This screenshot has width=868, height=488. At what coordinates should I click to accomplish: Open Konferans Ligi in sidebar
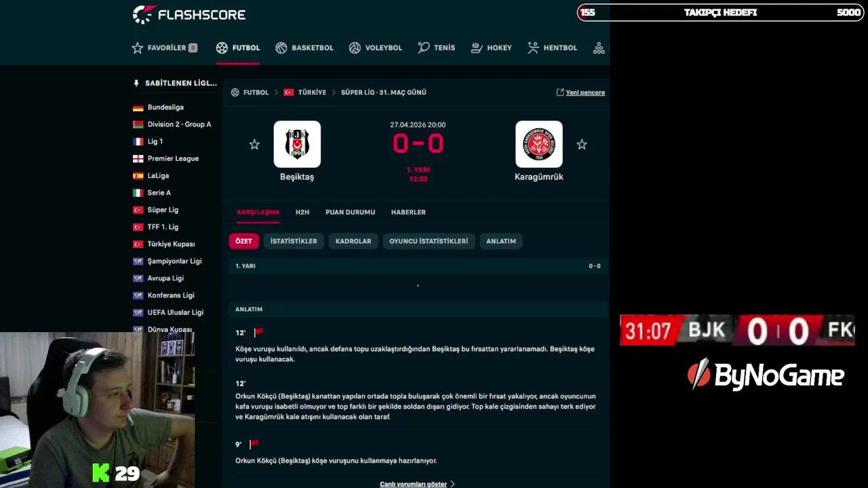171,295
